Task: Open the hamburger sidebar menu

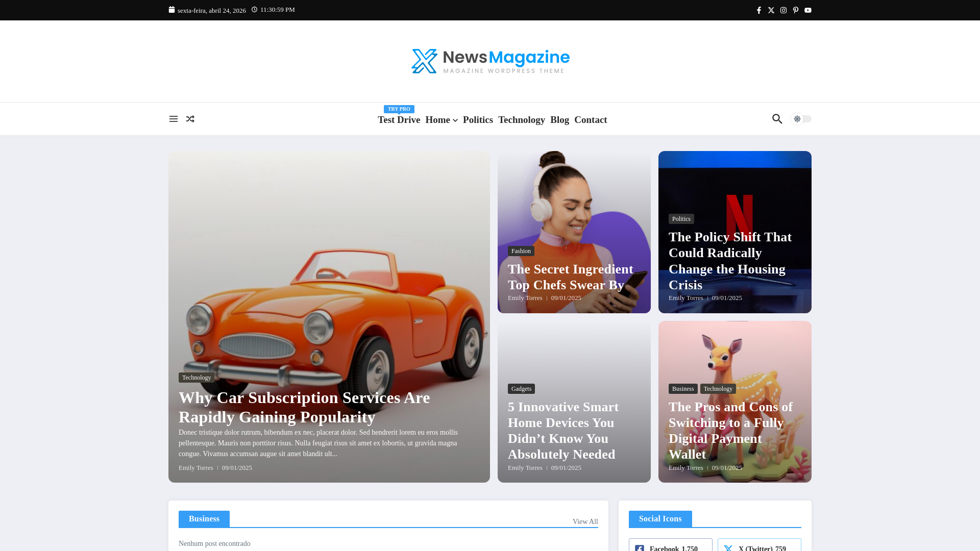Action: [x=174, y=119]
